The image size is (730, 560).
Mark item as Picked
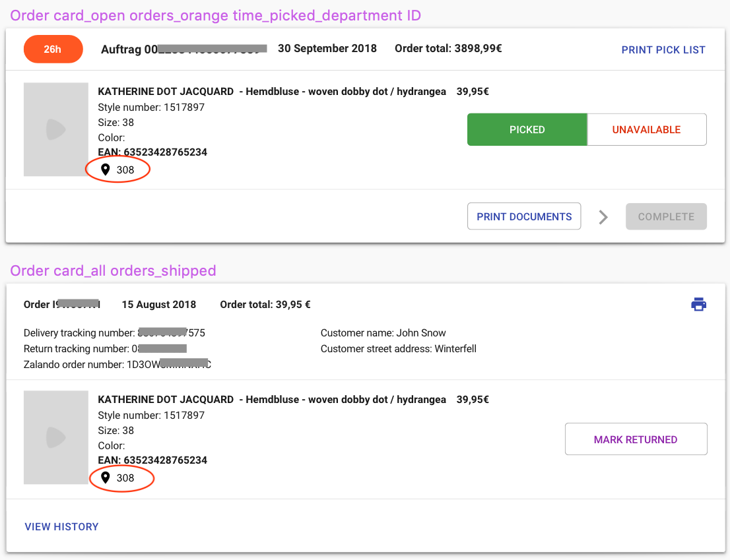tap(527, 129)
